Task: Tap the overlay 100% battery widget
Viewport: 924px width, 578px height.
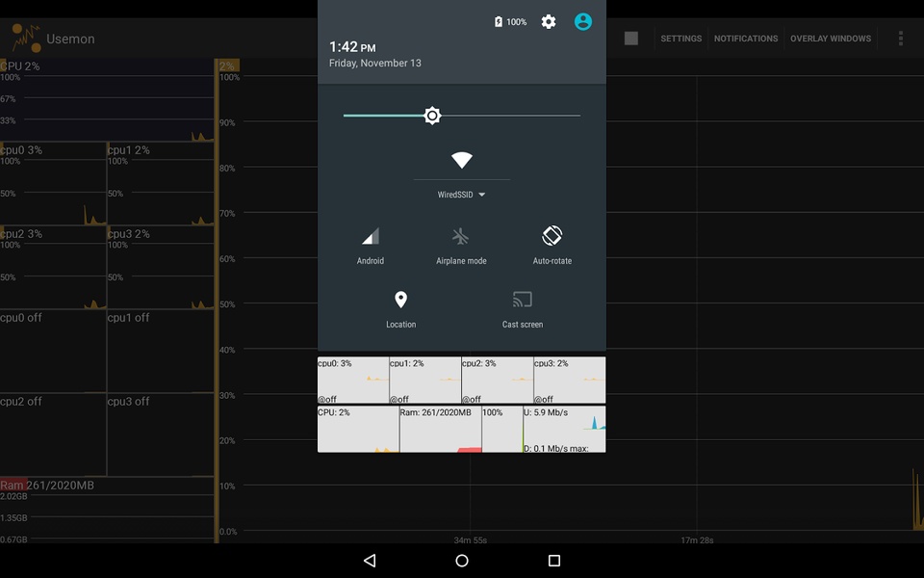Action: tap(502, 429)
